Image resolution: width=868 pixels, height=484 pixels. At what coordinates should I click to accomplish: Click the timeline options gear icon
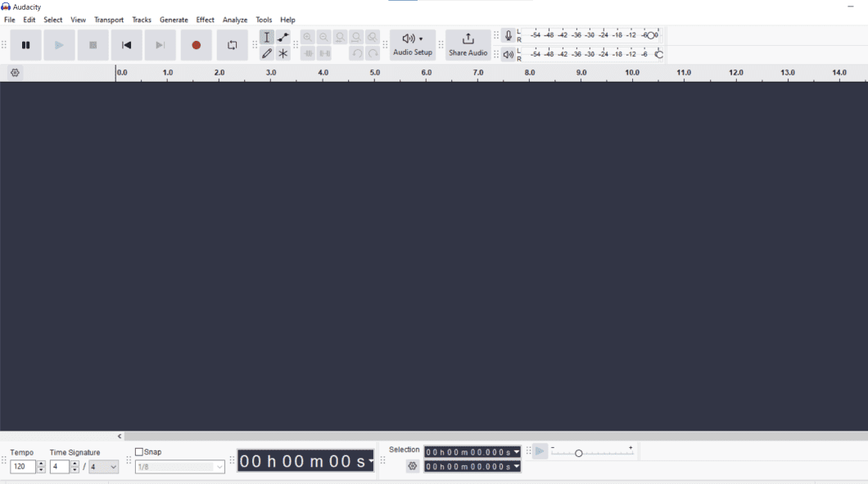pyautogui.click(x=15, y=72)
